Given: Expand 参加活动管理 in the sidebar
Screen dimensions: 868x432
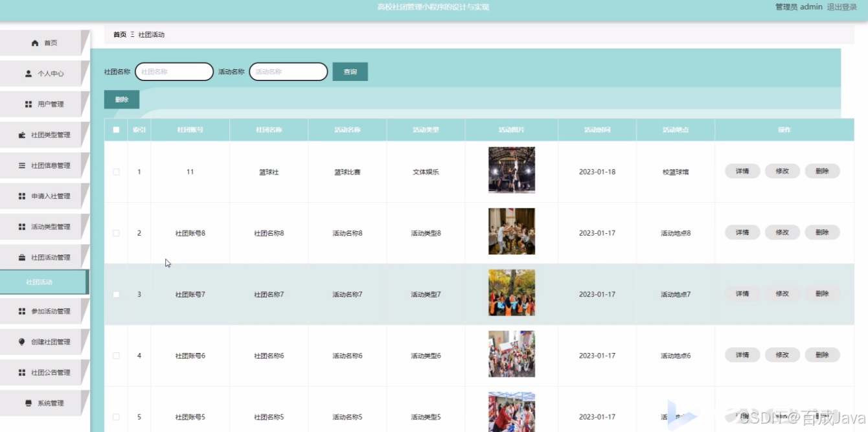Looking at the screenshot, I should tap(44, 312).
